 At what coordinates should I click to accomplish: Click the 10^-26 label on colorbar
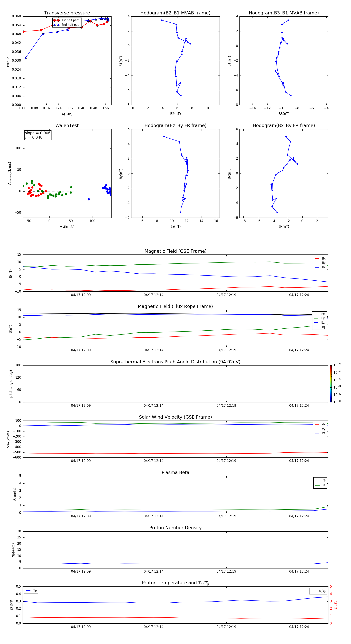point(337,365)
